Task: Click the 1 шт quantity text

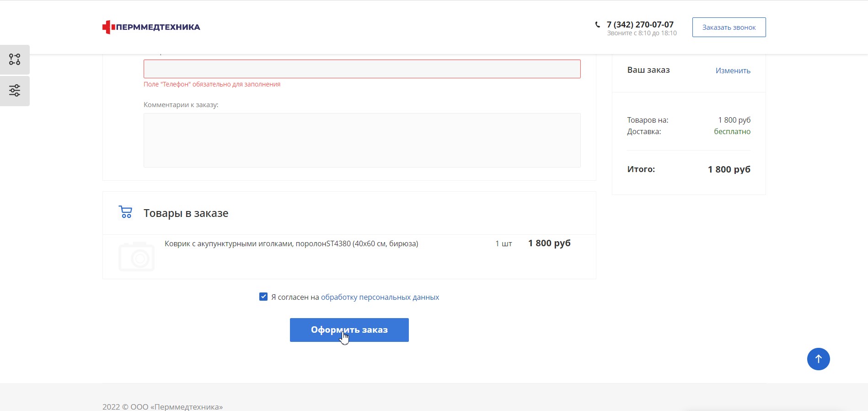Action: [x=504, y=243]
